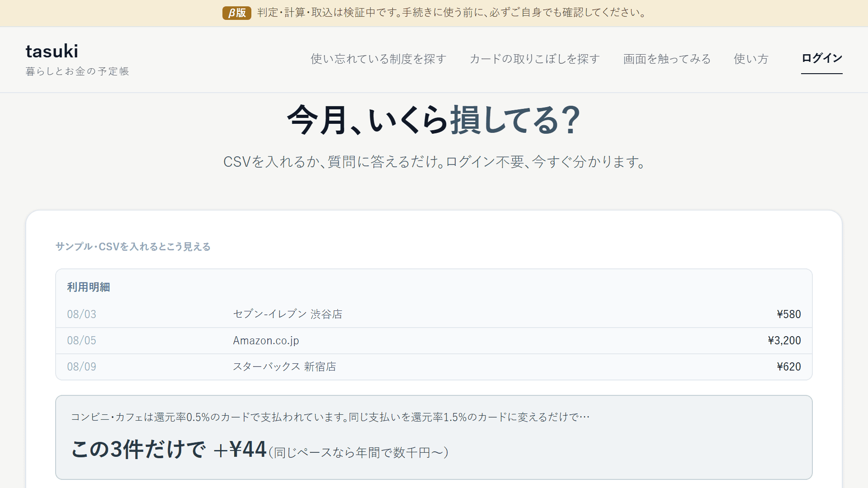Click the (同じペースなら年間で数千円〜) note

tap(359, 452)
